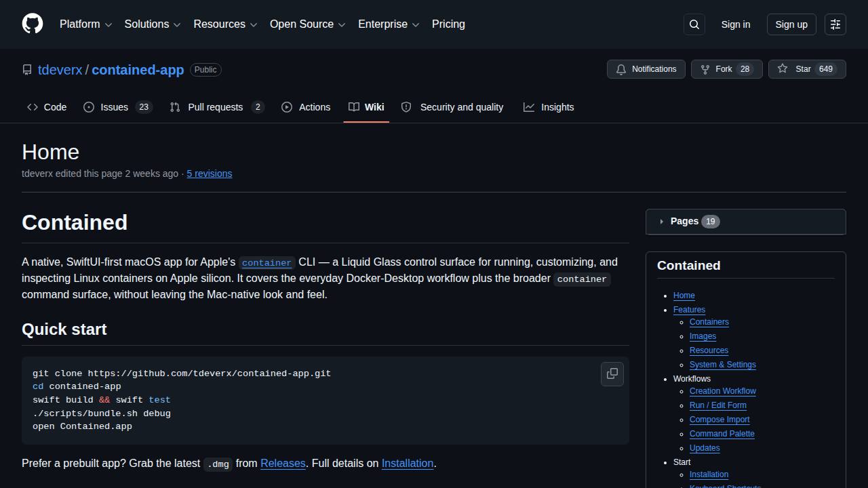868x488 pixels.
Task: Expand the Platform menu
Action: (x=85, y=24)
